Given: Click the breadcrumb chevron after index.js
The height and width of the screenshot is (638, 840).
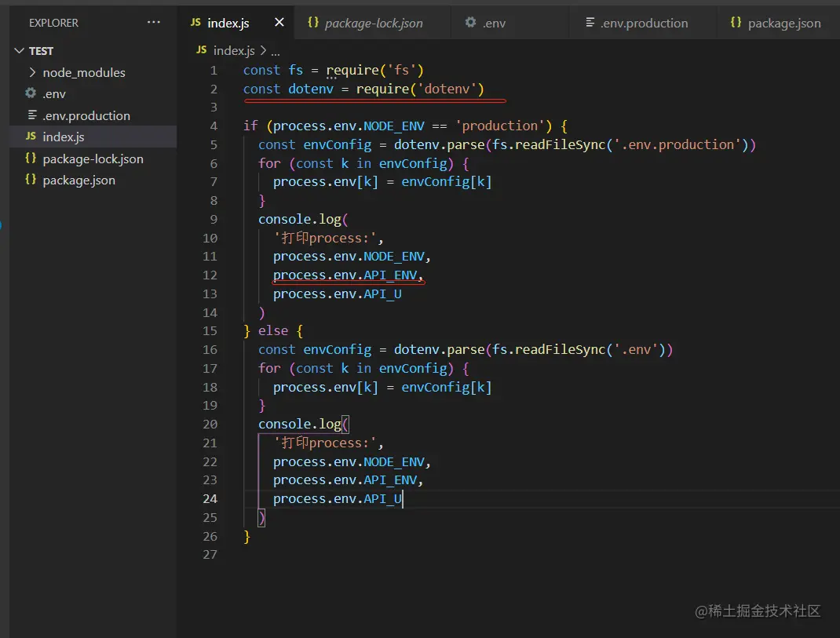Looking at the screenshot, I should [x=263, y=50].
